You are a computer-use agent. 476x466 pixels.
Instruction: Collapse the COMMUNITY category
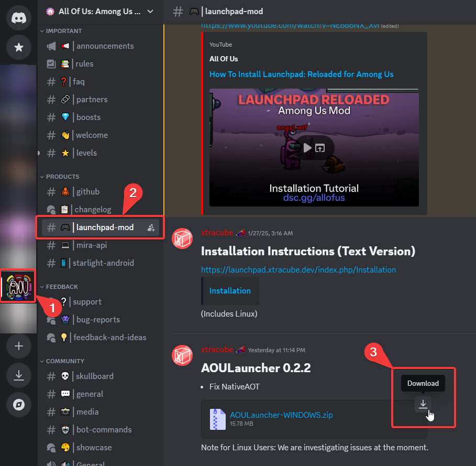pos(62,361)
